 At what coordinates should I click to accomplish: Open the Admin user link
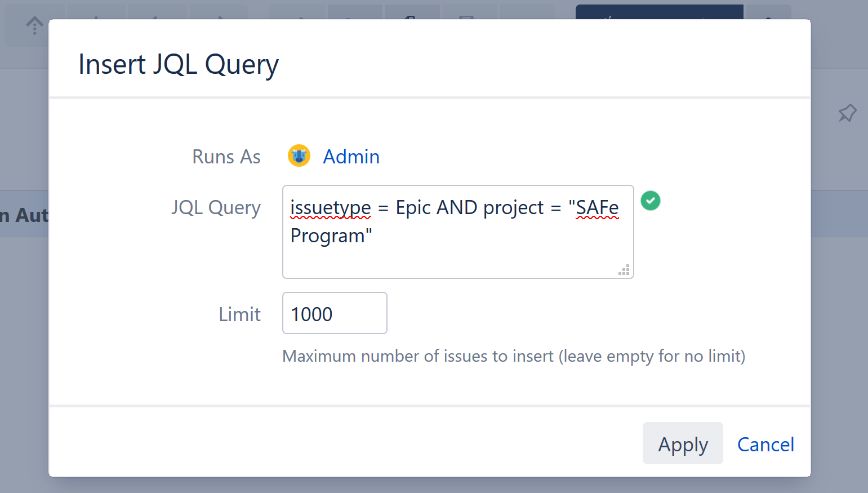coord(351,156)
